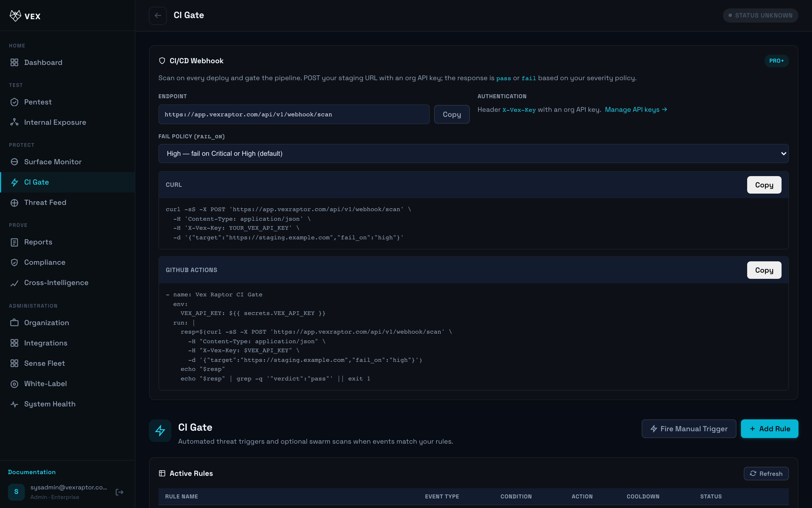Click the Integrations grid icon

click(x=14, y=343)
